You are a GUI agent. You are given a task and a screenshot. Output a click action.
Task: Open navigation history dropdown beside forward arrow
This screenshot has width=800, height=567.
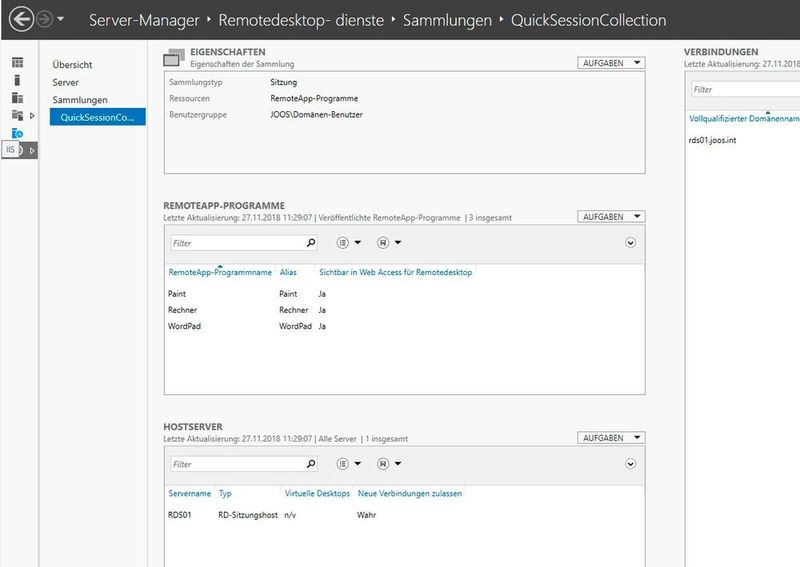coord(61,19)
